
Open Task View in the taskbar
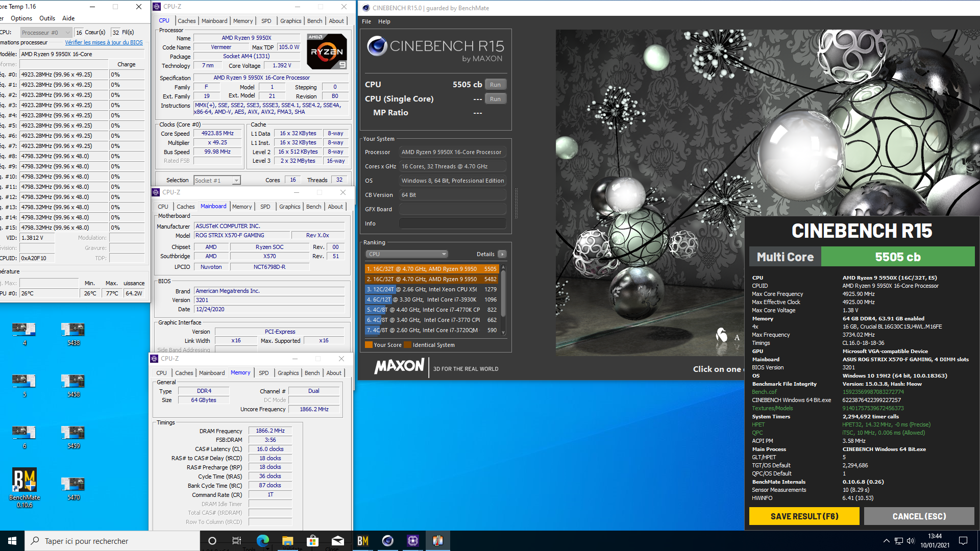pyautogui.click(x=237, y=541)
